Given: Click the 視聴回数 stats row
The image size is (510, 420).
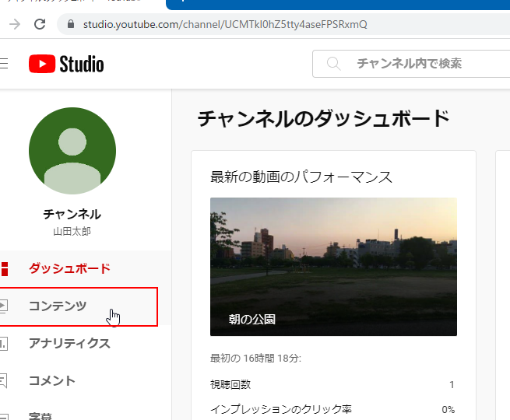Looking at the screenshot, I should tap(332, 385).
